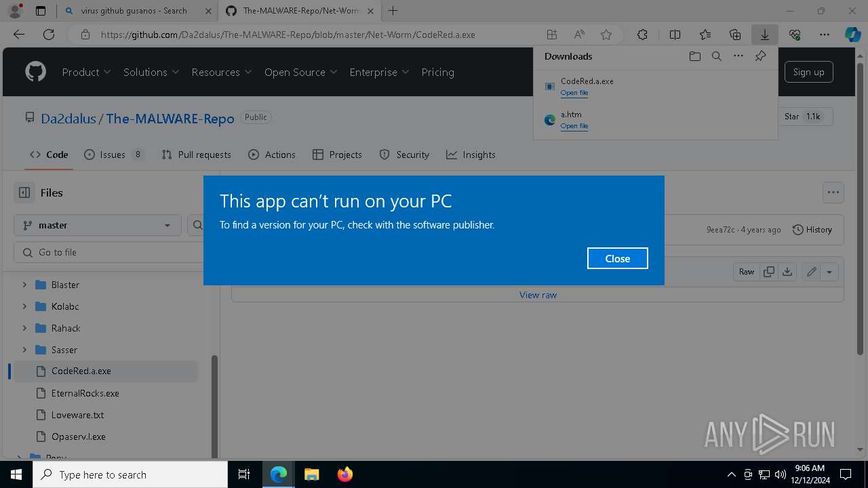Download raw file icon
Screen dimensions: 868x488
pyautogui.click(x=787, y=272)
